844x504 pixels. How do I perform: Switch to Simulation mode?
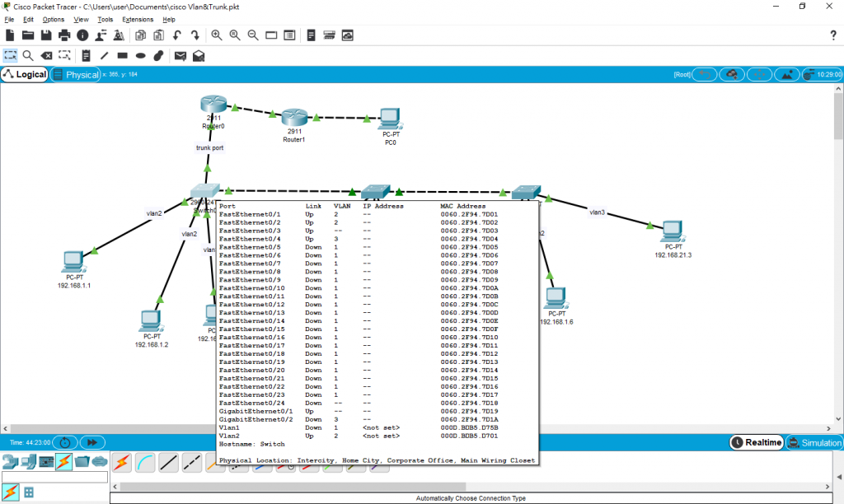point(814,442)
